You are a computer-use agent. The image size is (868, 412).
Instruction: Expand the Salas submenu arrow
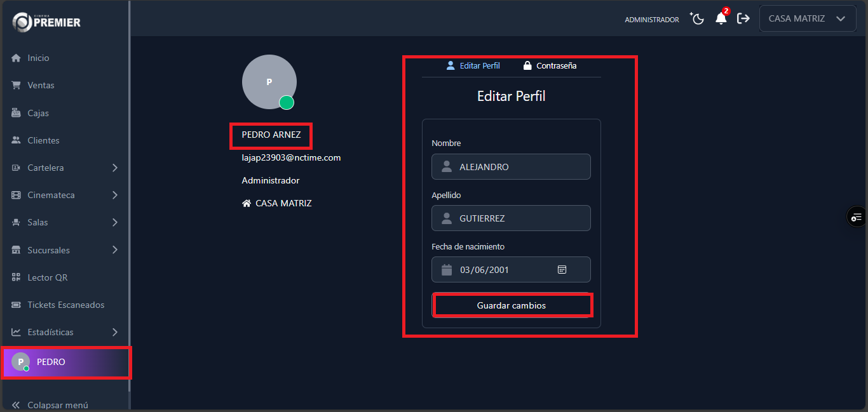pyautogui.click(x=114, y=222)
